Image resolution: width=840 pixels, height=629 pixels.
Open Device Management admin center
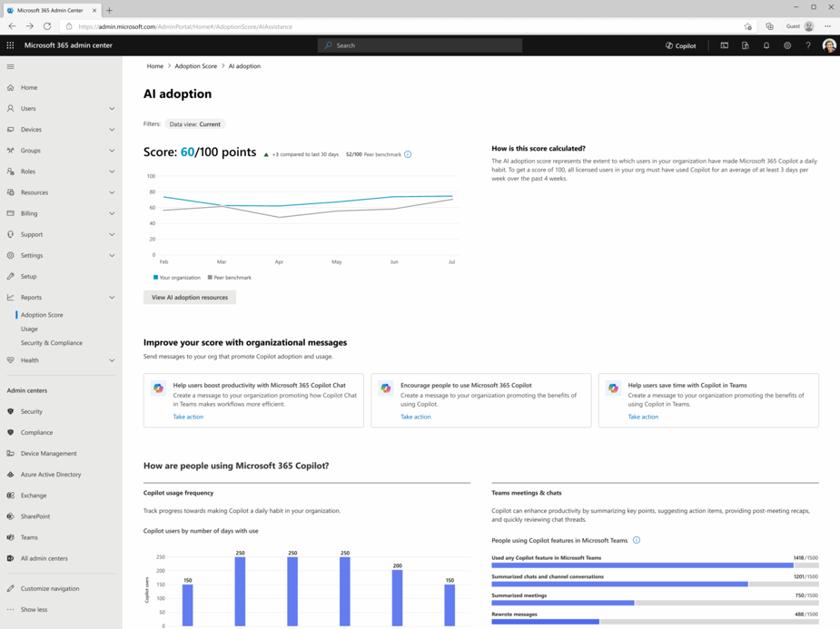click(49, 454)
